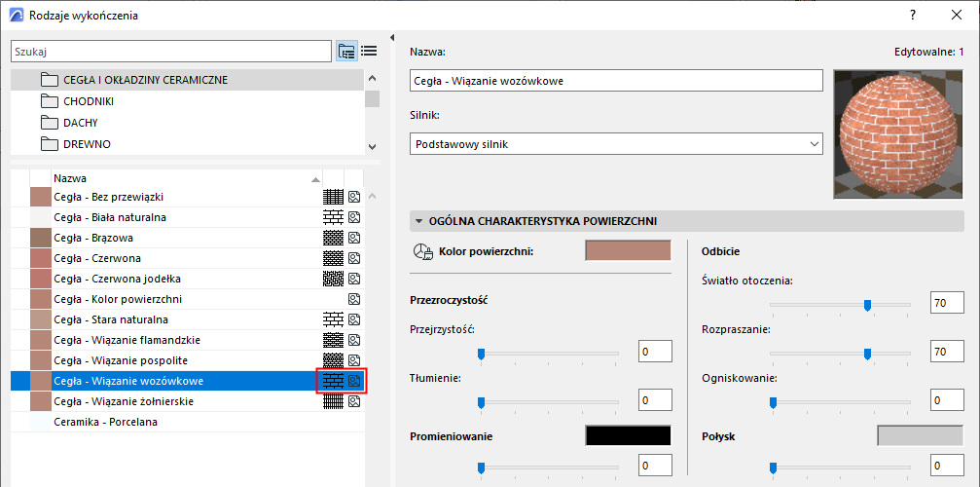The width and height of the screenshot is (980, 487).
Task: Open Połysk gray color swatch
Action: pyautogui.click(x=921, y=436)
